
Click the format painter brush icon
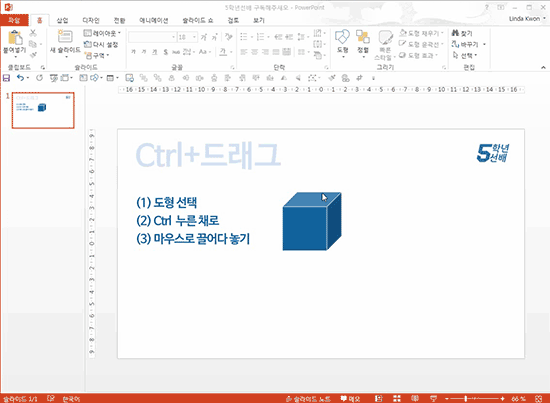tap(33, 55)
